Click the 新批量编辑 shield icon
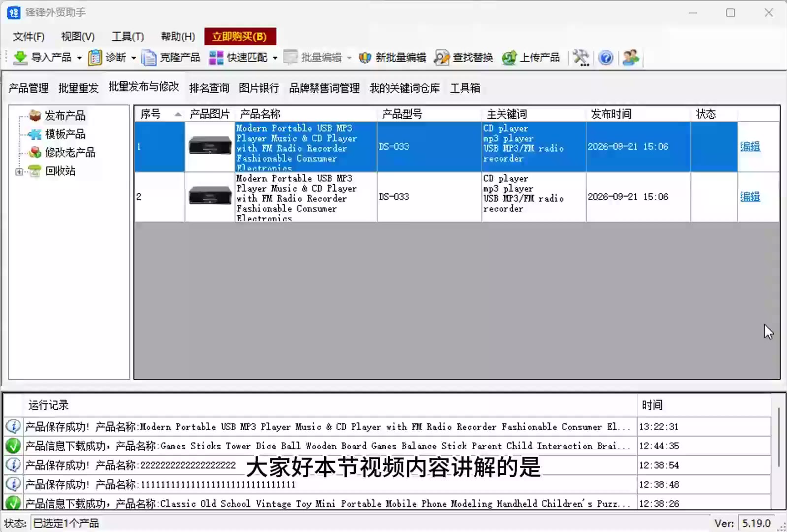 [365, 58]
